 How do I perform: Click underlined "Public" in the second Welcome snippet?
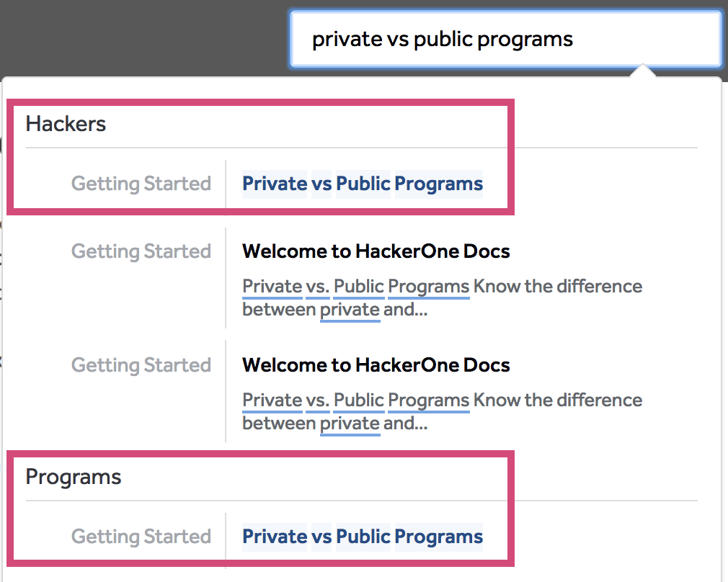[358, 400]
